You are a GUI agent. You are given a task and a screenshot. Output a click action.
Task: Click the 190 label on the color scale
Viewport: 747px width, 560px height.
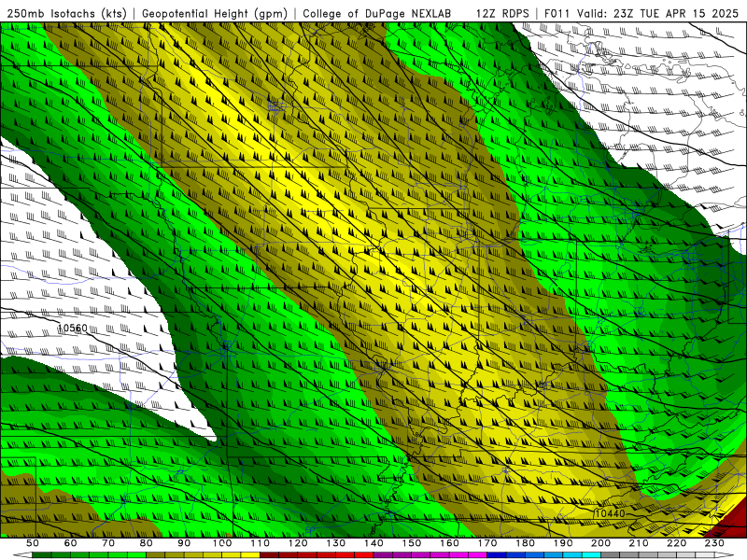pos(563,543)
